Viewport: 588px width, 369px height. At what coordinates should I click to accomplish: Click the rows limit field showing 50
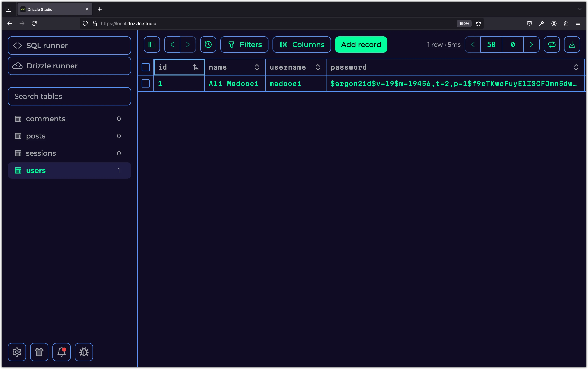pos(491,44)
